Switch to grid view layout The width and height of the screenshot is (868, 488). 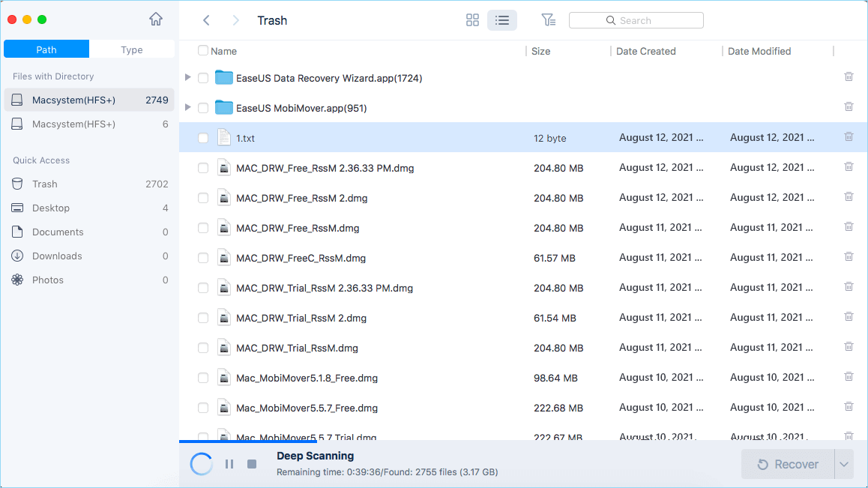click(472, 20)
